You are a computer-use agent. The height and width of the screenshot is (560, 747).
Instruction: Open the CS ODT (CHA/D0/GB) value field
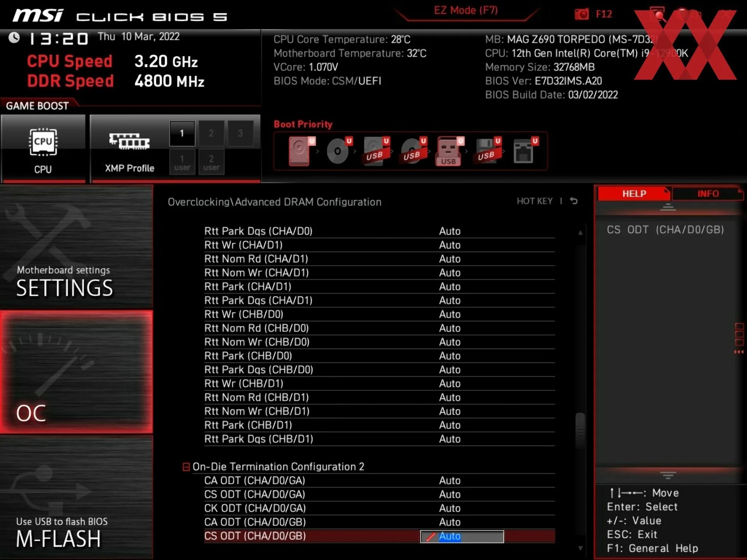462,536
